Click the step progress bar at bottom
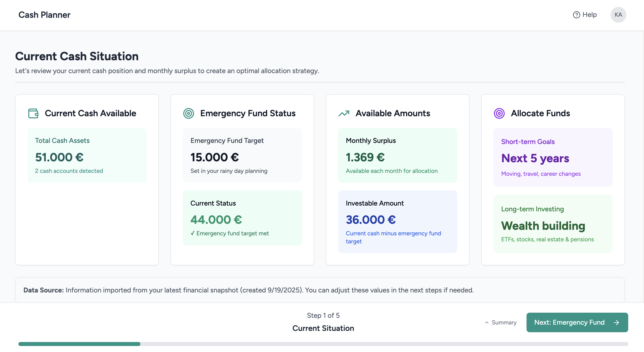The width and height of the screenshot is (644, 352). 323,344
